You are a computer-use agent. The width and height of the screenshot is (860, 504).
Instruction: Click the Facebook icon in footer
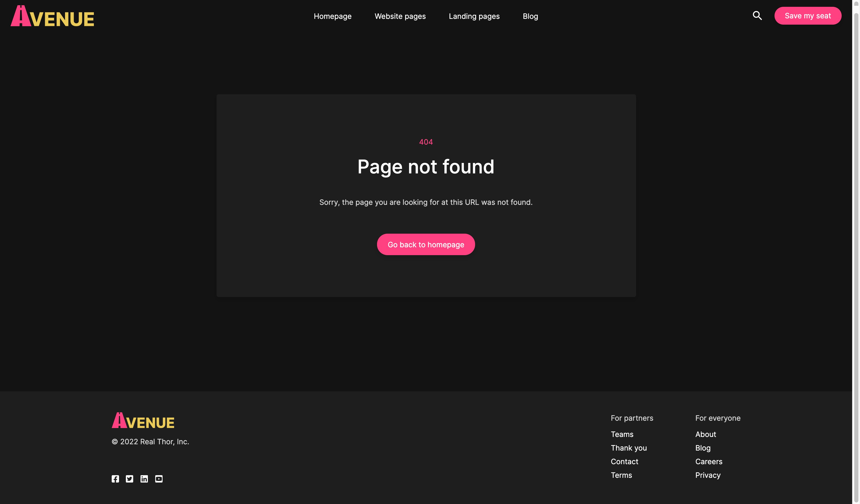(115, 479)
